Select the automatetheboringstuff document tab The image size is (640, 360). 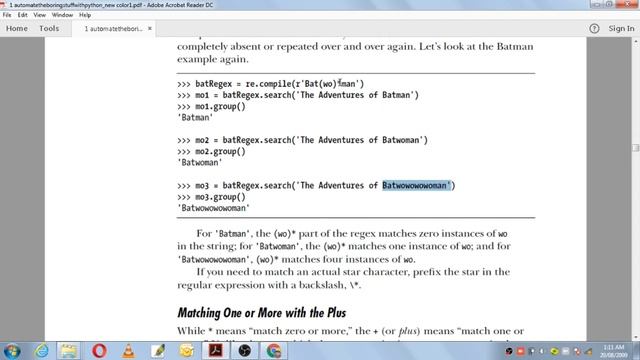[113, 29]
